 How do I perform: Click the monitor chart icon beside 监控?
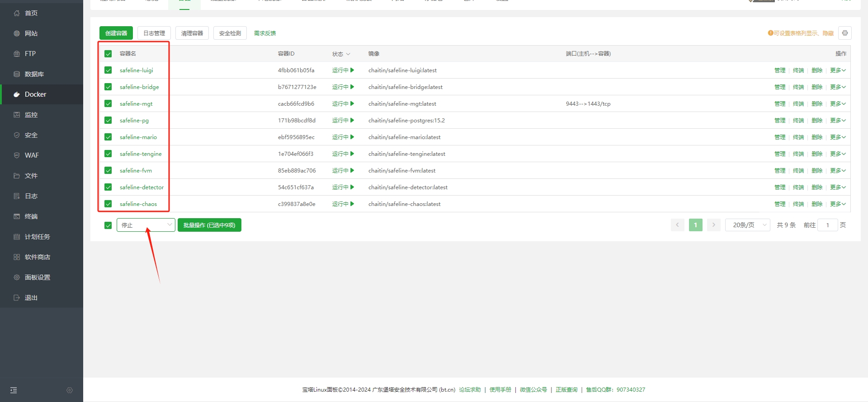(17, 115)
